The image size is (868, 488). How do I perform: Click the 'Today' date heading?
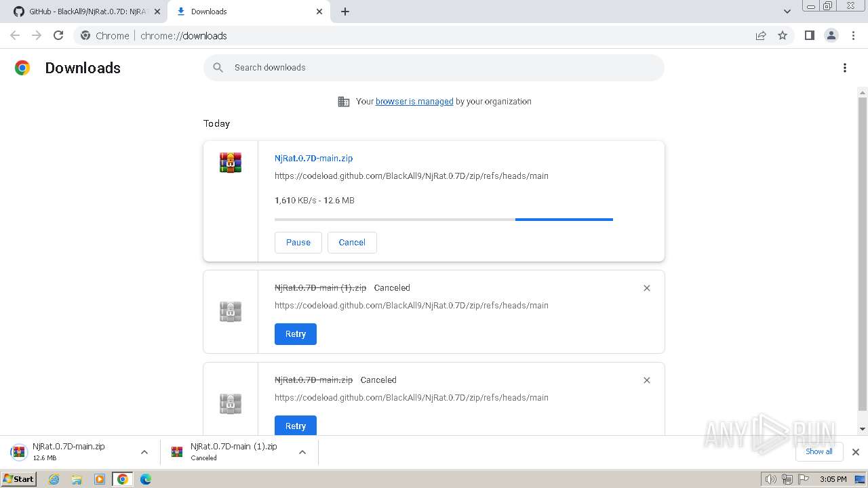216,123
